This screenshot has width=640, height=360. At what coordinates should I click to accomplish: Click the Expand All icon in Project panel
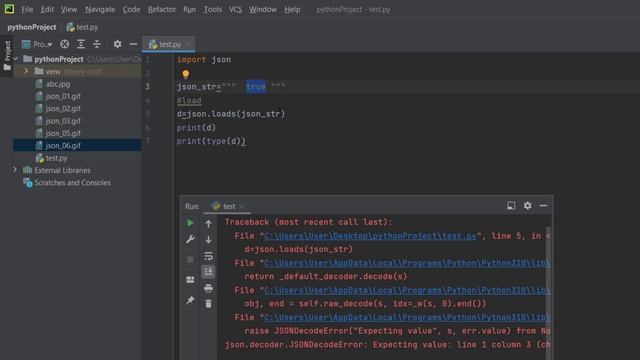pos(81,44)
